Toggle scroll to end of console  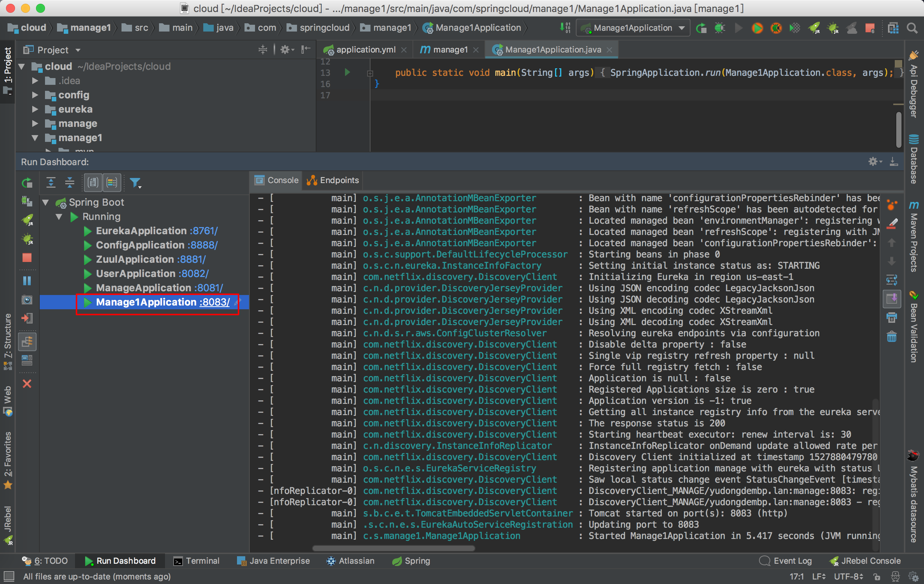[x=891, y=298]
